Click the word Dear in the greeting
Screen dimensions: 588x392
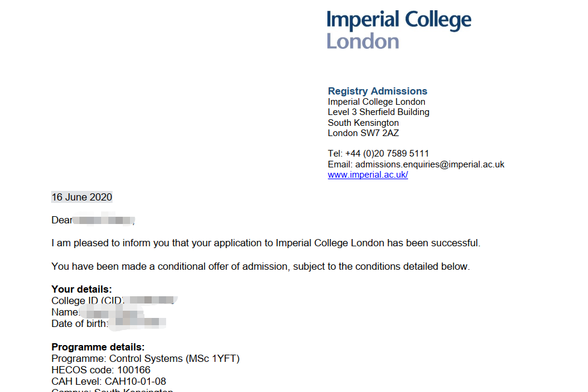point(62,220)
